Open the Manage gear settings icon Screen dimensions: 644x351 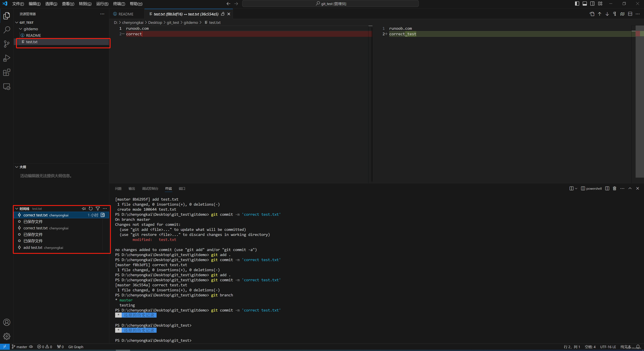pos(7,336)
